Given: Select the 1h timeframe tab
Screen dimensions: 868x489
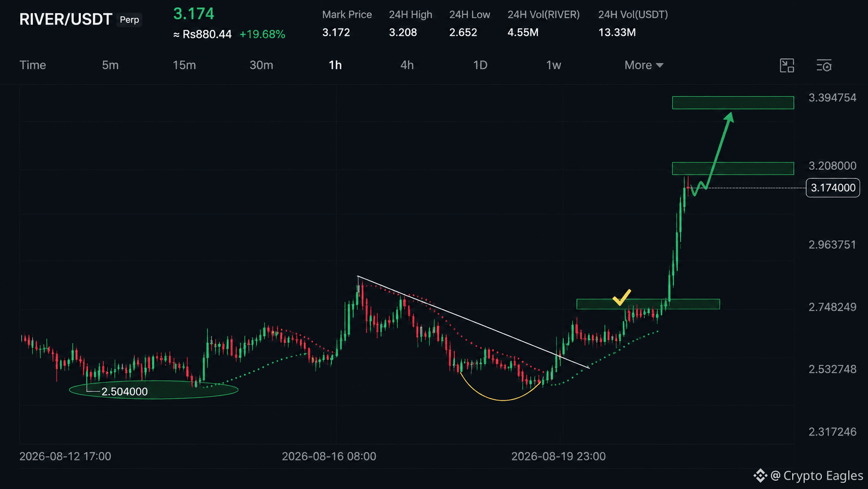Looking at the screenshot, I should (335, 65).
